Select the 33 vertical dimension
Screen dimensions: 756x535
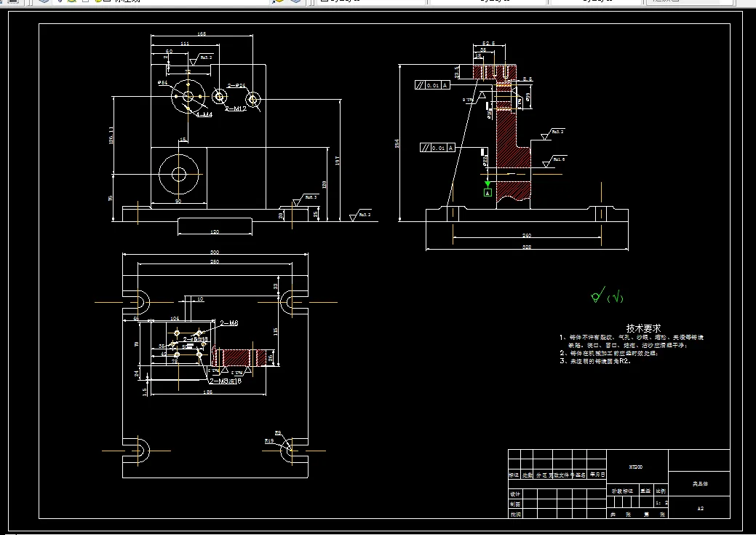click(x=275, y=286)
